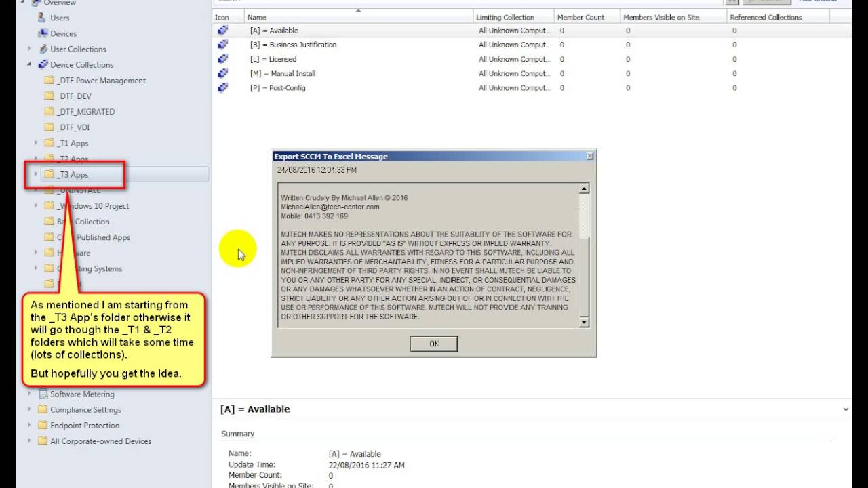Click the _DTF_MIGRATED folder icon
868x488 pixels.
pyautogui.click(x=49, y=112)
